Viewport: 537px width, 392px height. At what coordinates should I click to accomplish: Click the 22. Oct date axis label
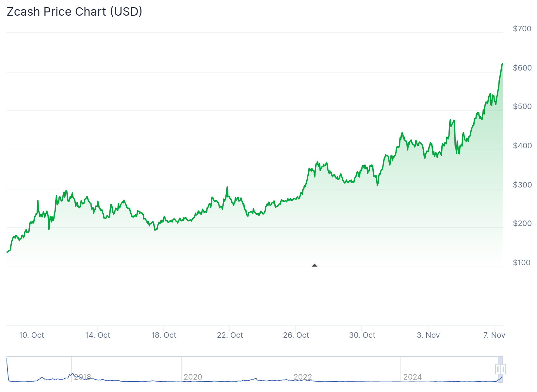[230, 335]
